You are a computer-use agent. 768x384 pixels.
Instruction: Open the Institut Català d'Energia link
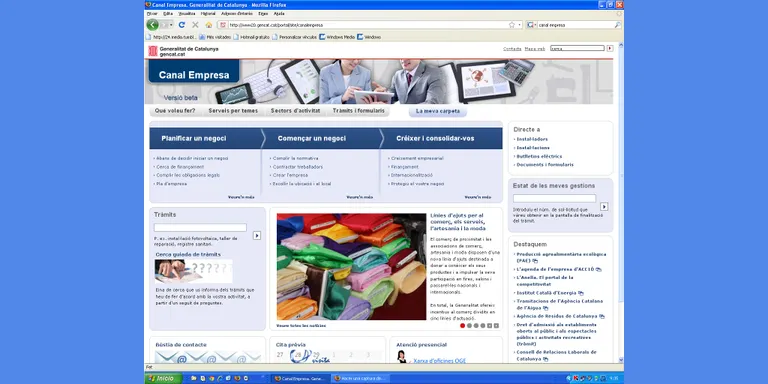click(547, 293)
